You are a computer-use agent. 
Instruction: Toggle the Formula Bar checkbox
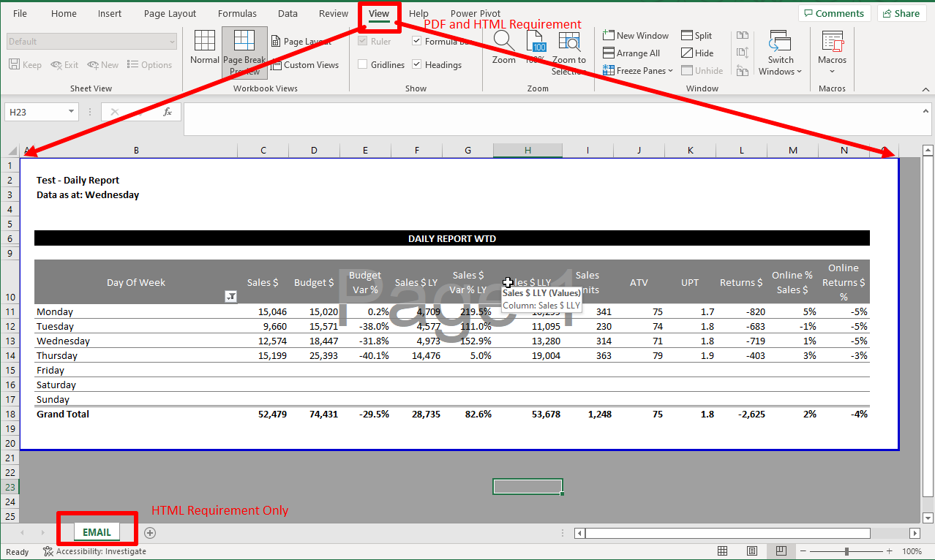point(417,42)
